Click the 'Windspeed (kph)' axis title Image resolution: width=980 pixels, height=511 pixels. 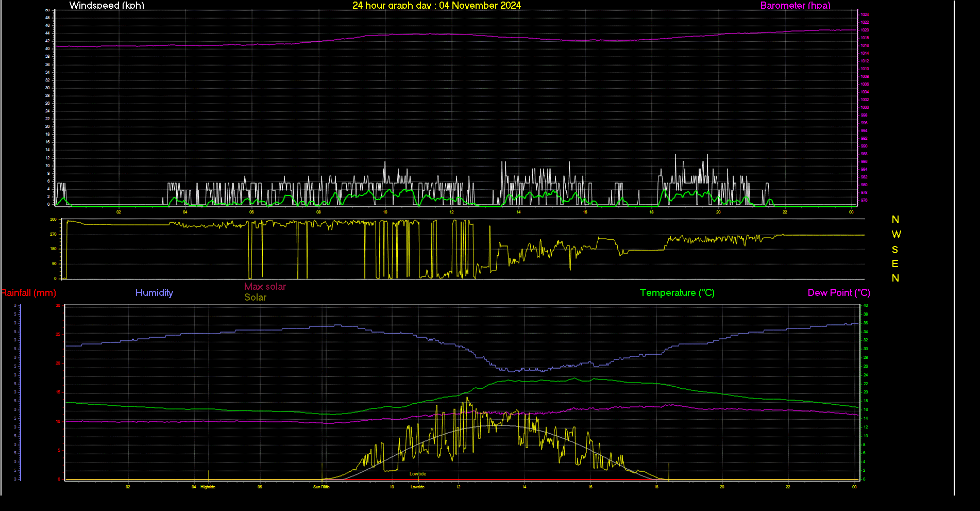(x=107, y=5)
